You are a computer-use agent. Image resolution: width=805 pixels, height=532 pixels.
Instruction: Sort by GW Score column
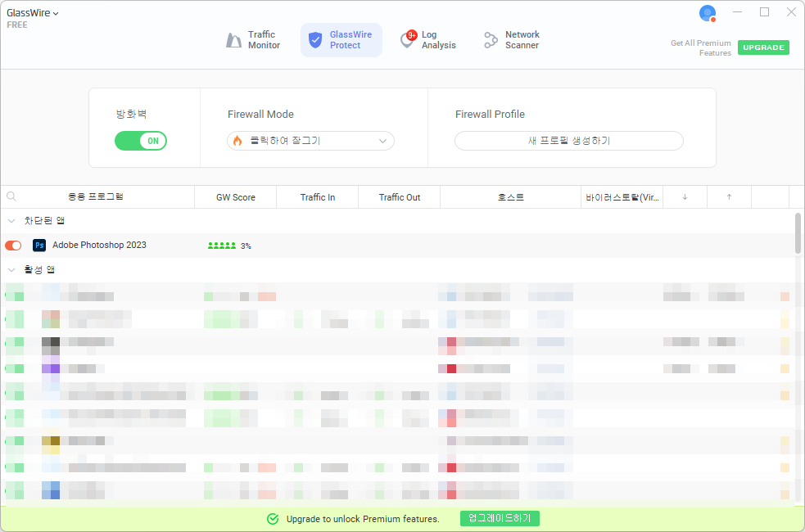(x=236, y=197)
